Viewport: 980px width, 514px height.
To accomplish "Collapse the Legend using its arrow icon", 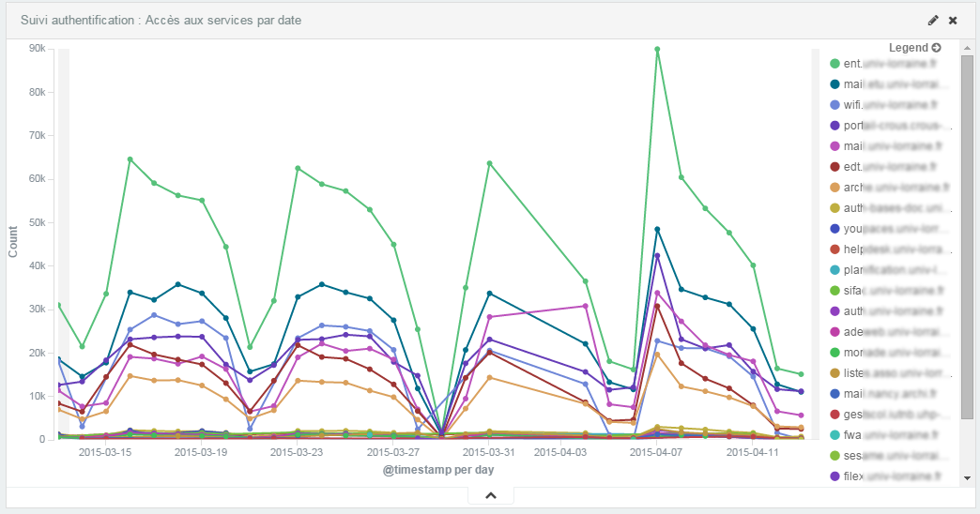I will tap(936, 47).
